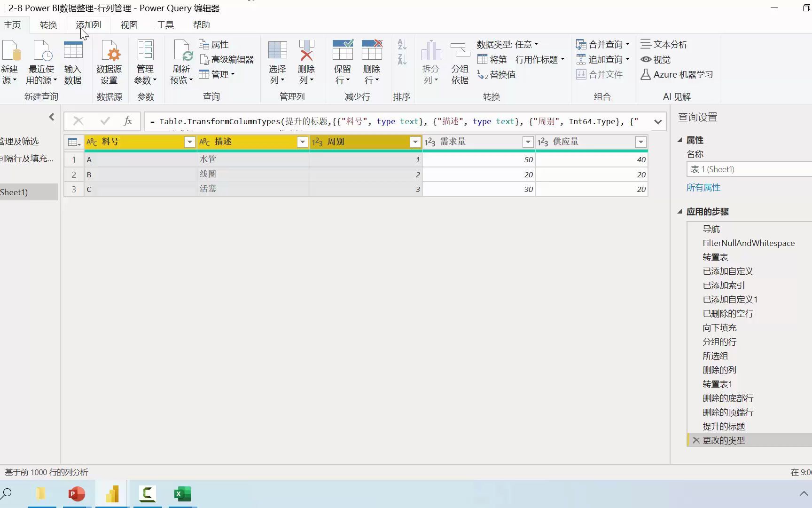Click 合并文件 combine files

pyautogui.click(x=600, y=74)
